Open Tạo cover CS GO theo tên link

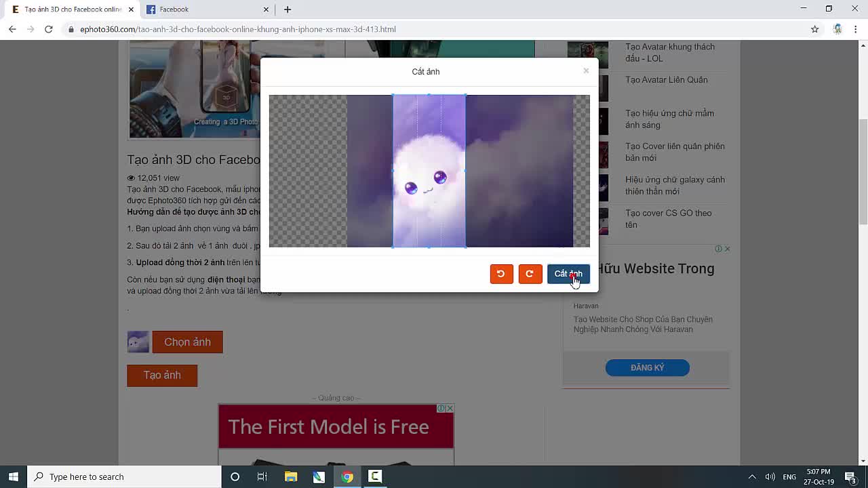coord(669,219)
